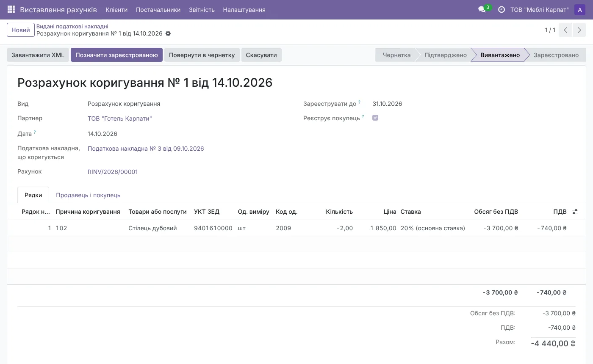Select the Зареєстровано status stage

(556, 55)
